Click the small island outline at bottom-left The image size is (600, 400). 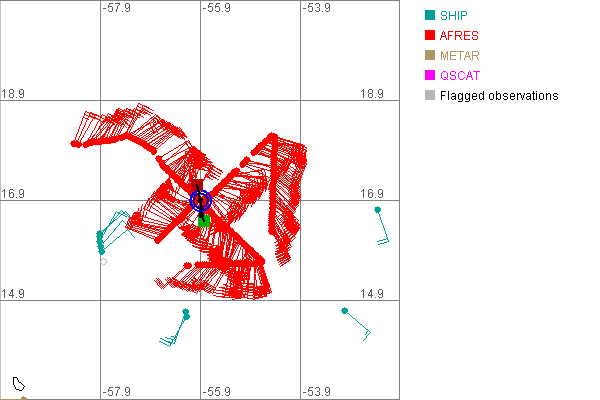point(19,382)
